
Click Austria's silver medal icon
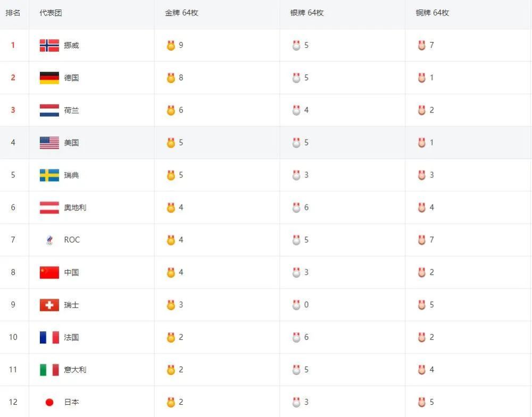tap(296, 208)
